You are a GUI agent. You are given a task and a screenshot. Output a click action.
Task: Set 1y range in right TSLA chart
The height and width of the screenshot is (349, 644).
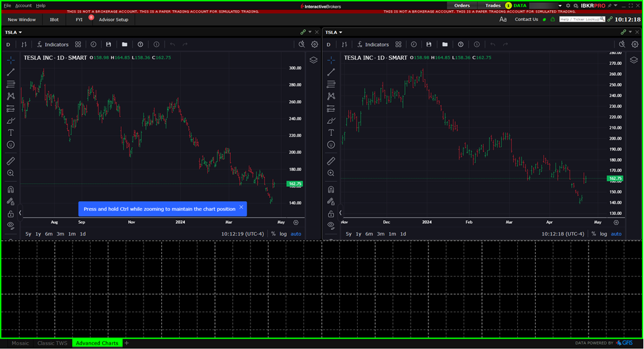(x=358, y=234)
